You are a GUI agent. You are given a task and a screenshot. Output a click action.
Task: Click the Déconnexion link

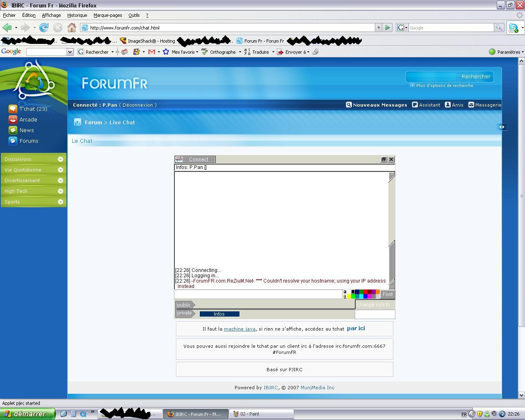pos(138,105)
